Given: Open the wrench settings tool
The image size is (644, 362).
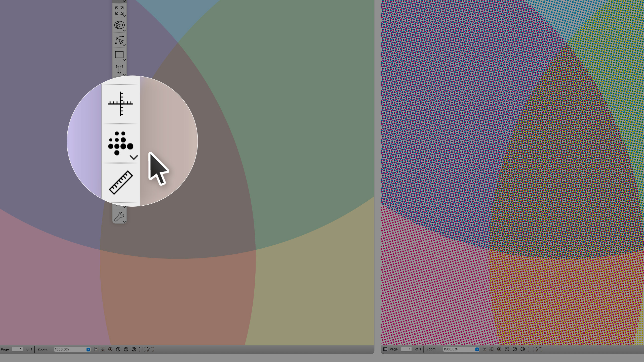Looking at the screenshot, I should pyautogui.click(x=119, y=216).
